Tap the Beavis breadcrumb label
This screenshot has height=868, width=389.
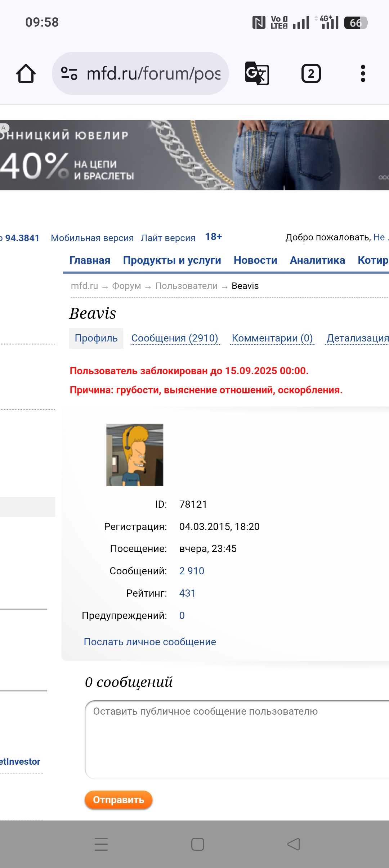tap(245, 286)
